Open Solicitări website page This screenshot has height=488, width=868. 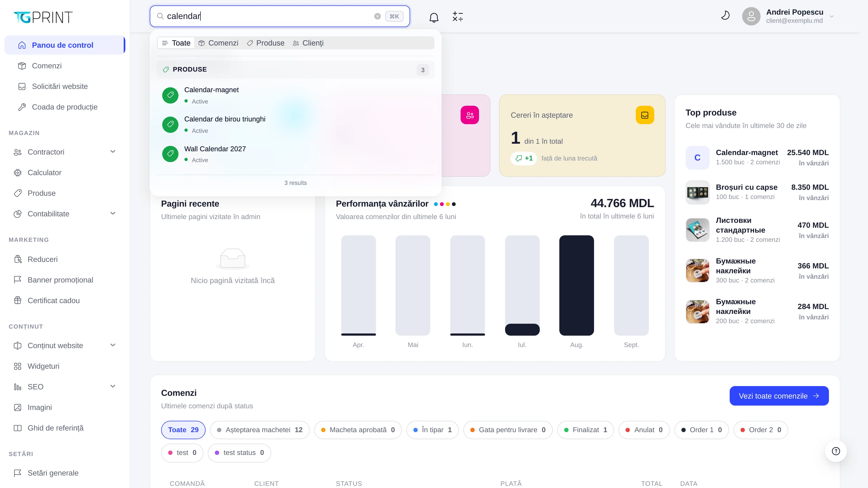click(65, 86)
